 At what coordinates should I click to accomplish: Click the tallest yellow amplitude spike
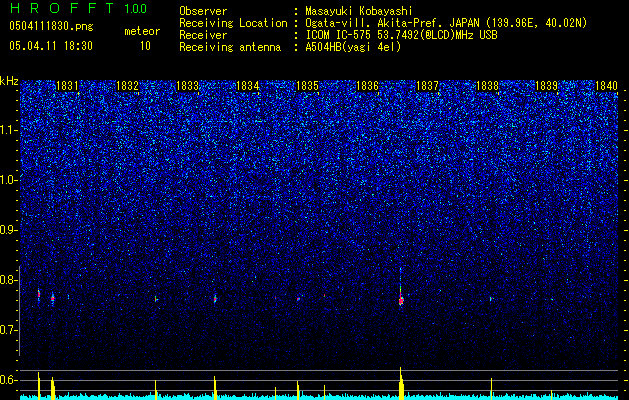coord(401,382)
